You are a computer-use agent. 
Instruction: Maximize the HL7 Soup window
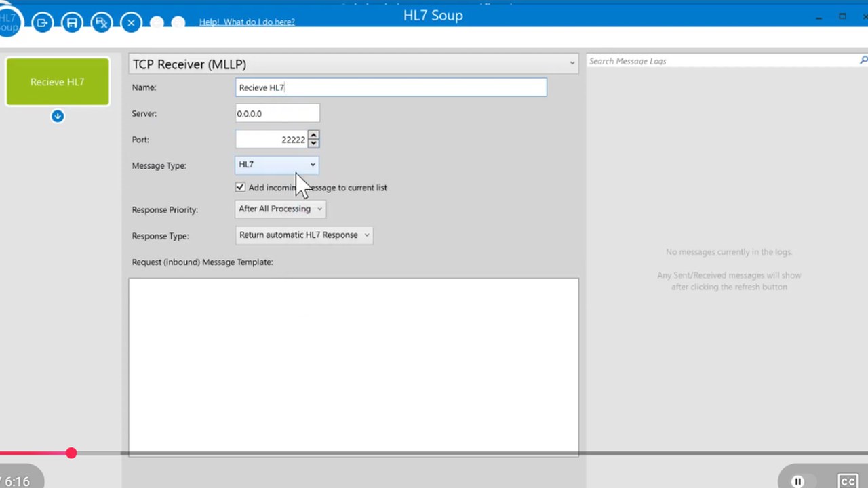click(842, 16)
